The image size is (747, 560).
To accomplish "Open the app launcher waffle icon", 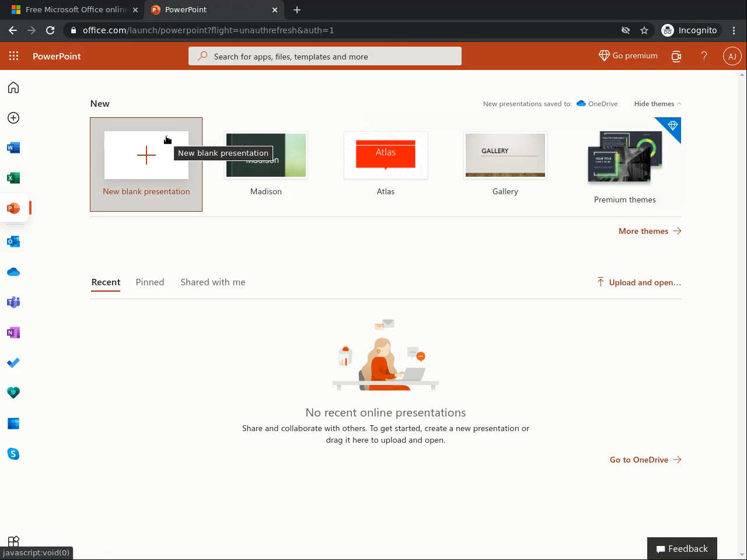I will pyautogui.click(x=13, y=56).
